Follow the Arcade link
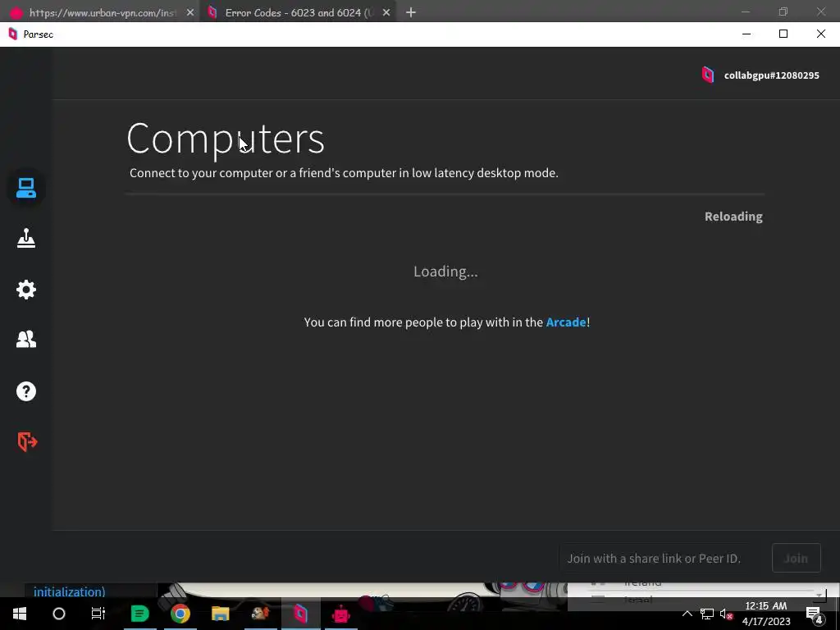 (566, 322)
